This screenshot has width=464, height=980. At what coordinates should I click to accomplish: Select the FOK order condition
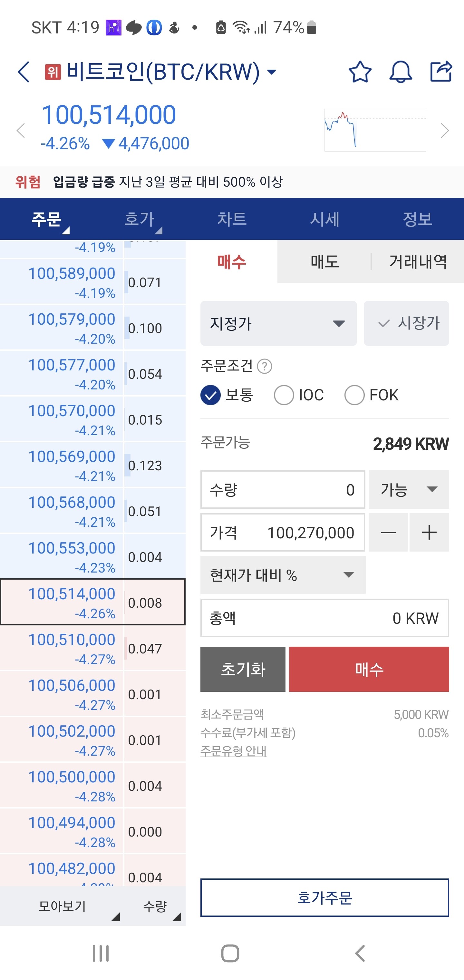tap(354, 395)
